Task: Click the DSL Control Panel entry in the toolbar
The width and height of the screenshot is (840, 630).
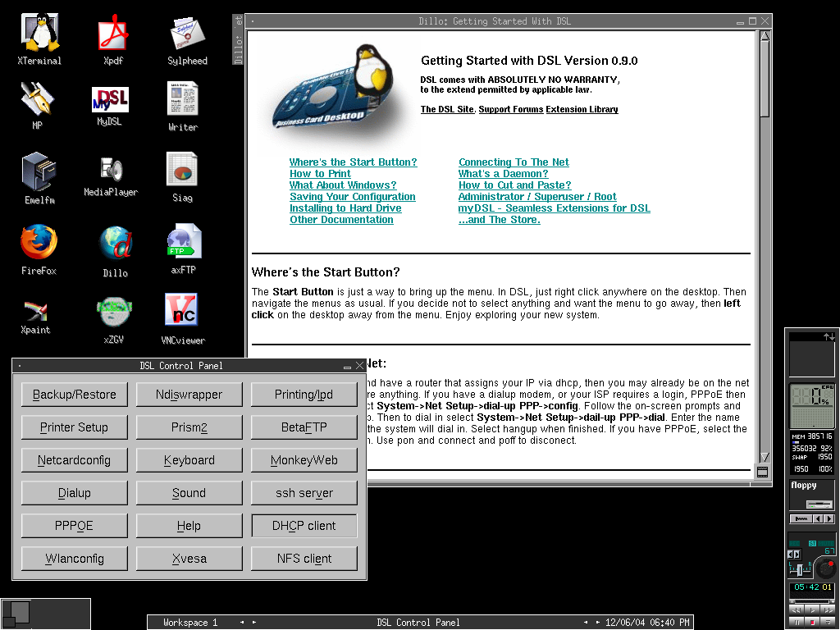Action: pos(418,623)
